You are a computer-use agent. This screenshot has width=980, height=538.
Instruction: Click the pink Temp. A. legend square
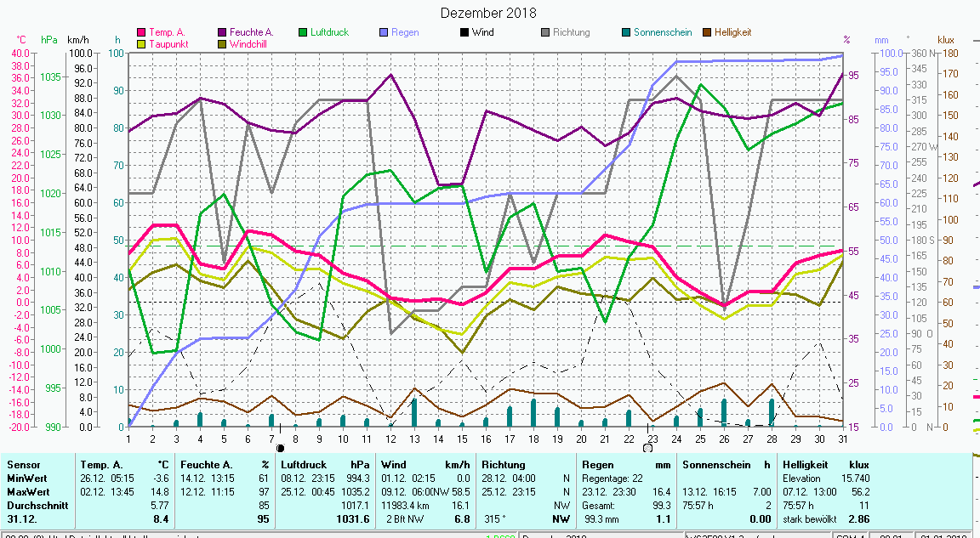pyautogui.click(x=142, y=32)
